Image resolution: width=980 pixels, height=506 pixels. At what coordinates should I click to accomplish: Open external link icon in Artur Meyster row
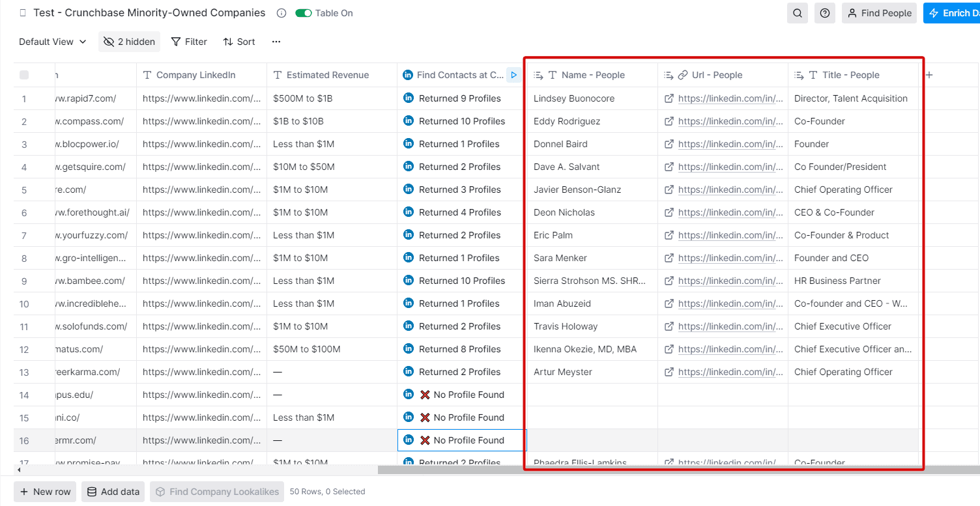tap(669, 372)
